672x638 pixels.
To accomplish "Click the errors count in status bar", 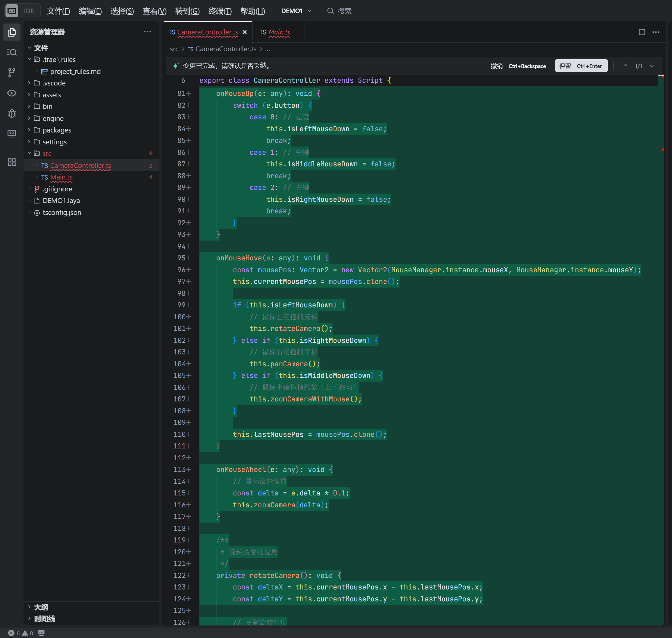I will click(15, 633).
